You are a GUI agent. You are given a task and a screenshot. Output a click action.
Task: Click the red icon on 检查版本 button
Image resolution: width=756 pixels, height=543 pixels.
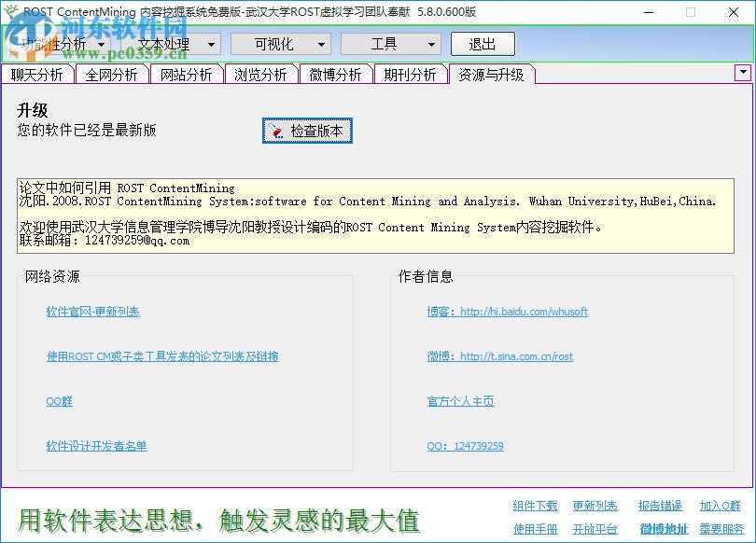[275, 131]
